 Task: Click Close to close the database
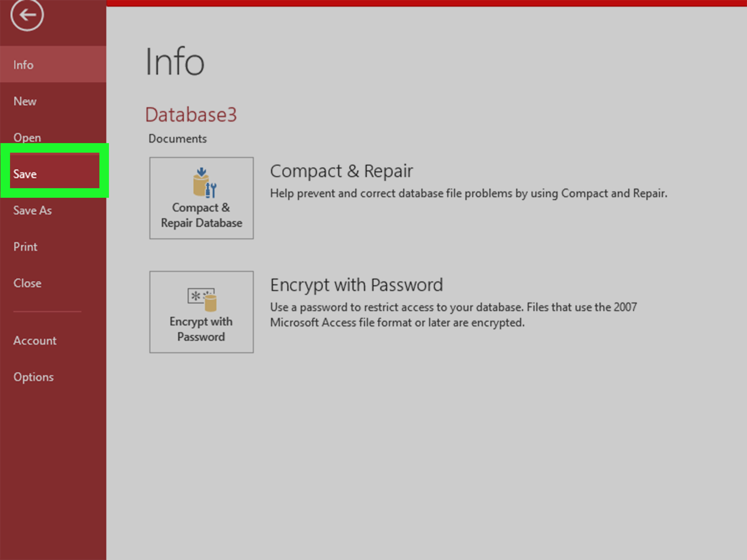(27, 283)
